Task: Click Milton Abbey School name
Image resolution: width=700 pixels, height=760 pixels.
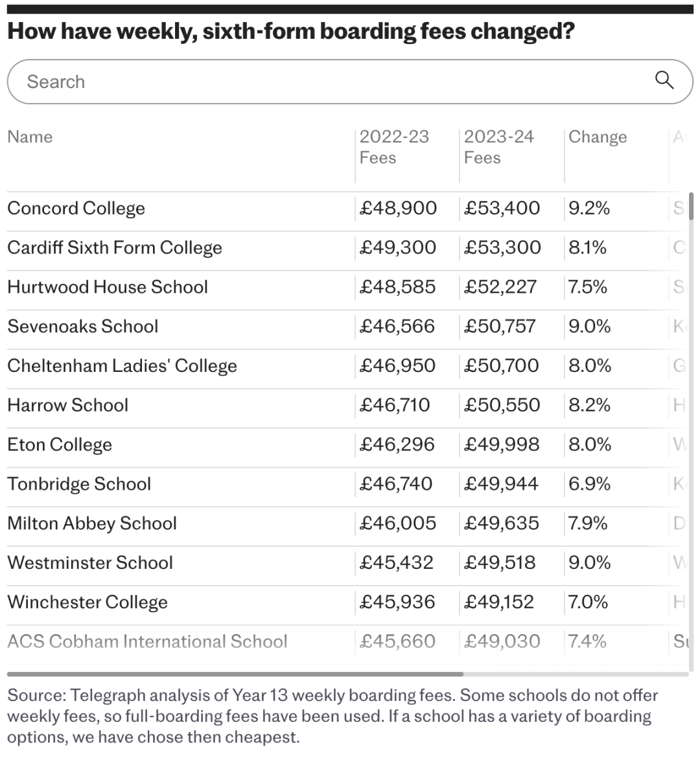Action: point(92,524)
